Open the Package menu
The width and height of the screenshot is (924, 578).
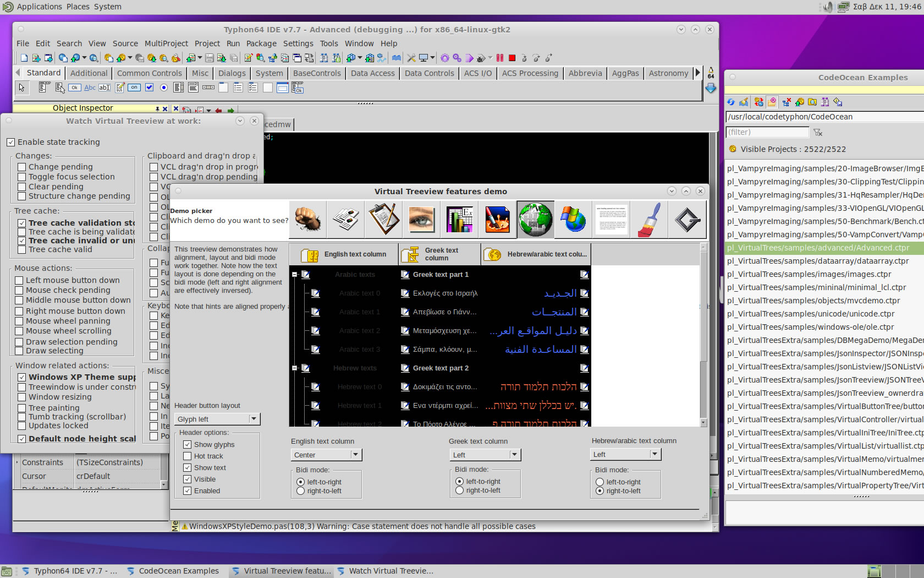[x=261, y=43]
